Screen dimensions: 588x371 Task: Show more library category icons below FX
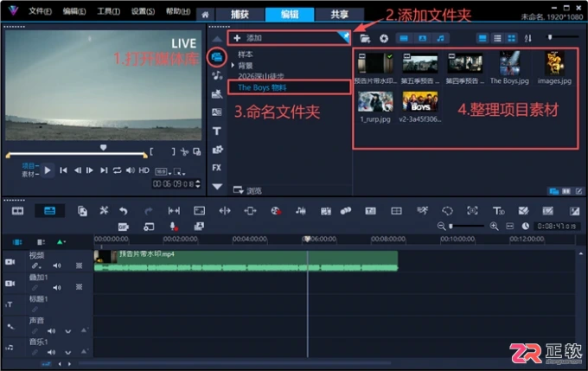[x=217, y=186]
